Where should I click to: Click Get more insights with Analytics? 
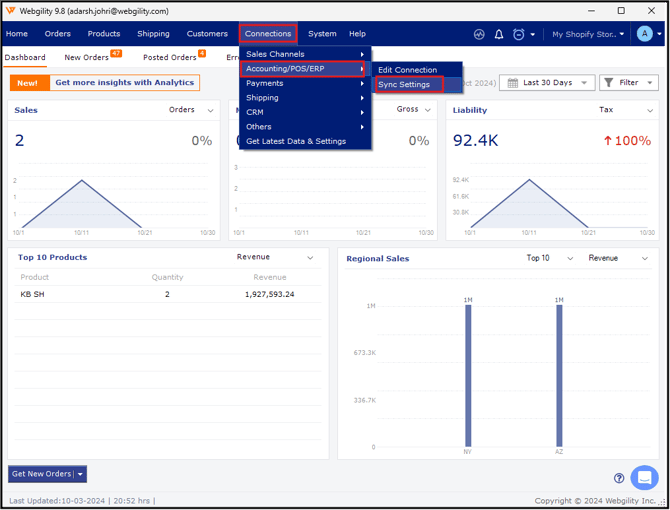coord(124,83)
